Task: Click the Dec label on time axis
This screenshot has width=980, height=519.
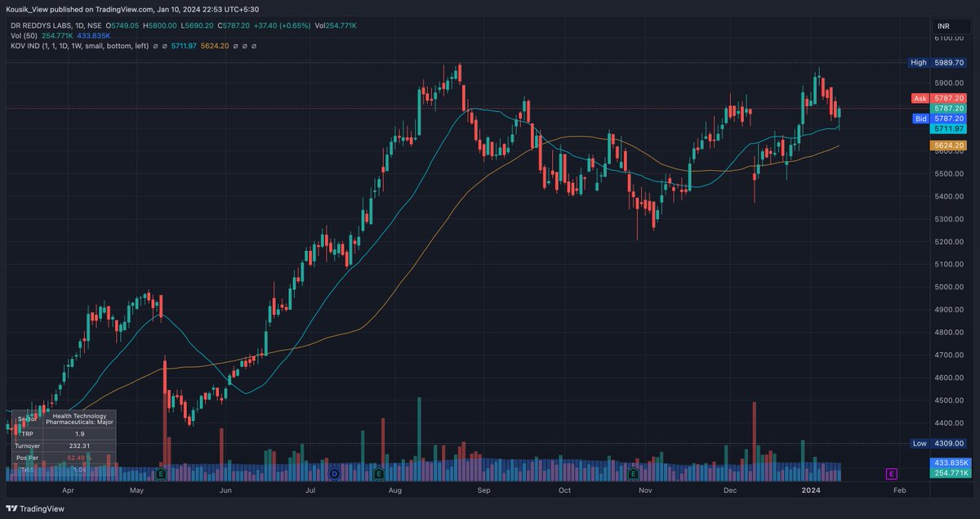Action: click(x=730, y=490)
